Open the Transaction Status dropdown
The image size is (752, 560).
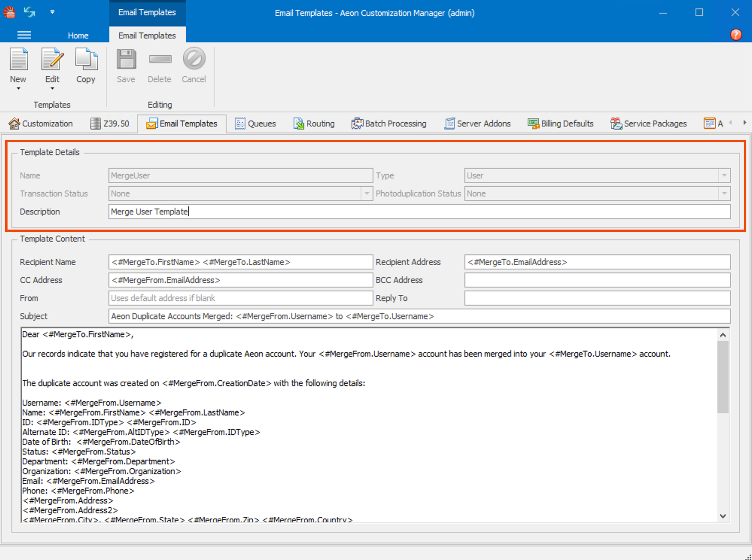coord(366,193)
